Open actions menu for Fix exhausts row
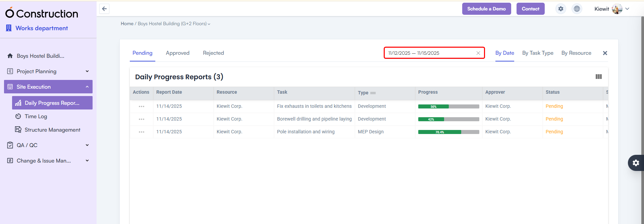 pyautogui.click(x=142, y=106)
